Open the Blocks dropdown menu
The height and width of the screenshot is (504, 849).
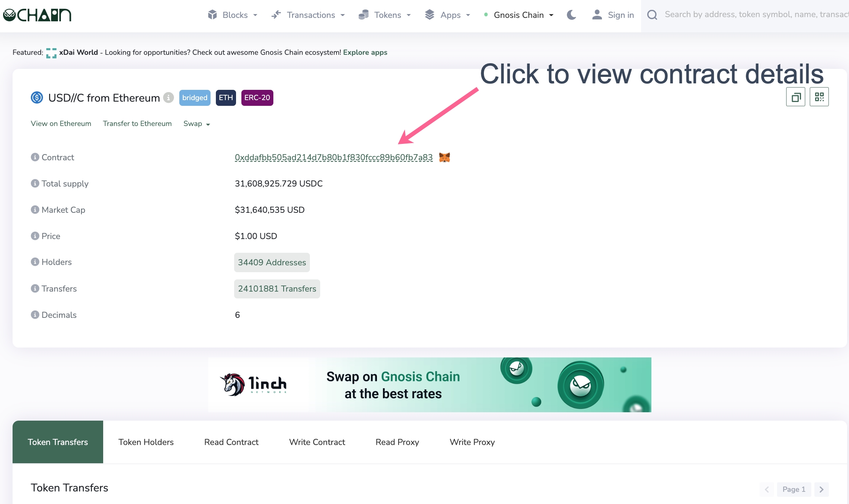233,15
